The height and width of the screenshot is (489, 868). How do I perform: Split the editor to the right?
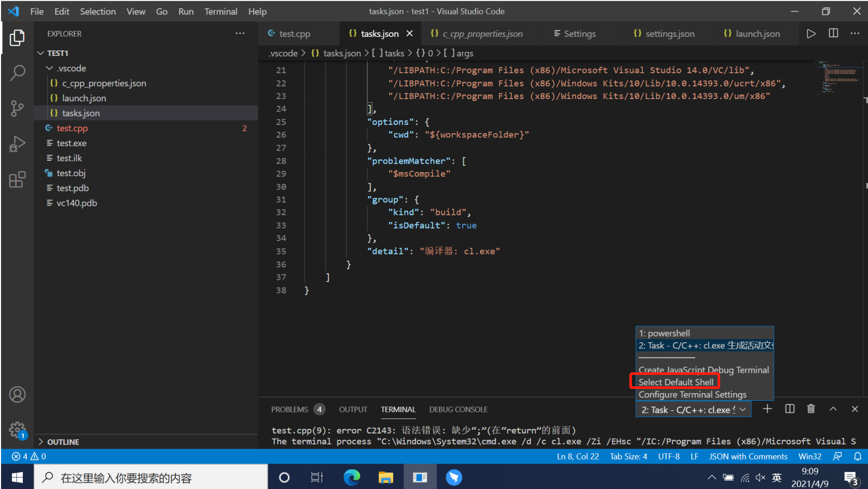[833, 33]
